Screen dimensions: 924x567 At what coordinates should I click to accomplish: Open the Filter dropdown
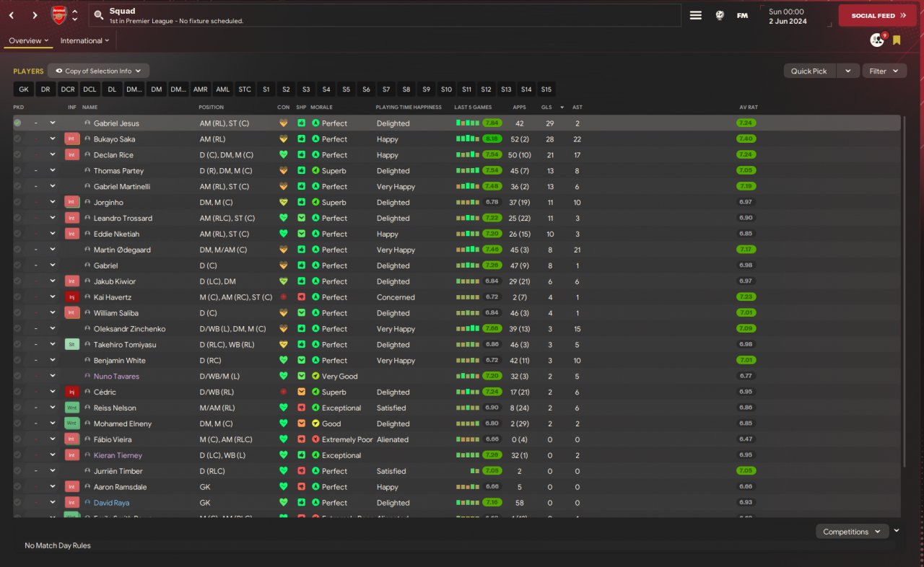[x=884, y=71]
